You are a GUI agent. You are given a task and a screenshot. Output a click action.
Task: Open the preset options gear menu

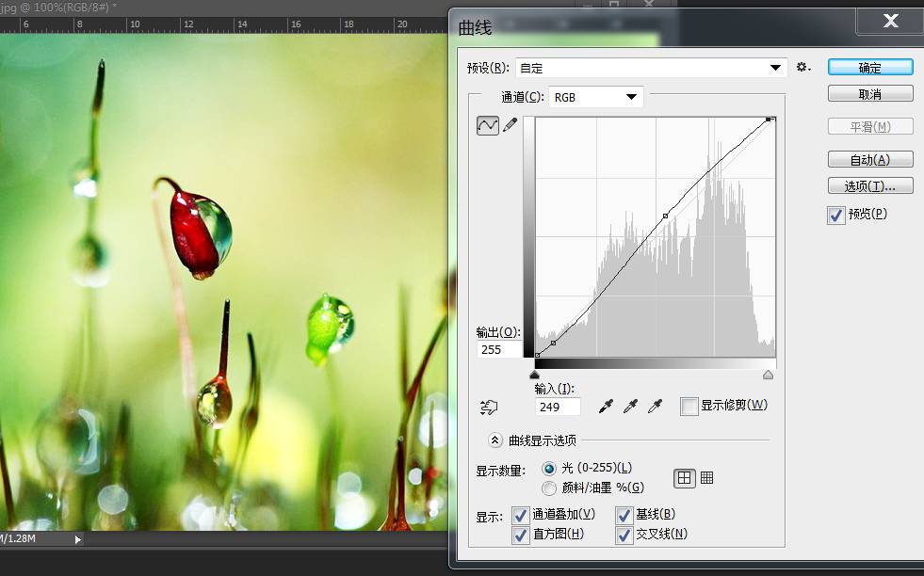(802, 68)
